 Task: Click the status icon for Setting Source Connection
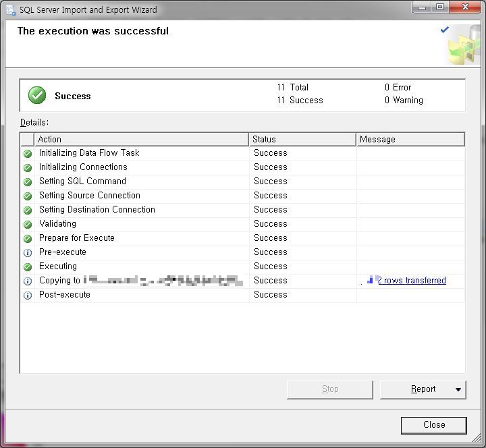coord(28,196)
